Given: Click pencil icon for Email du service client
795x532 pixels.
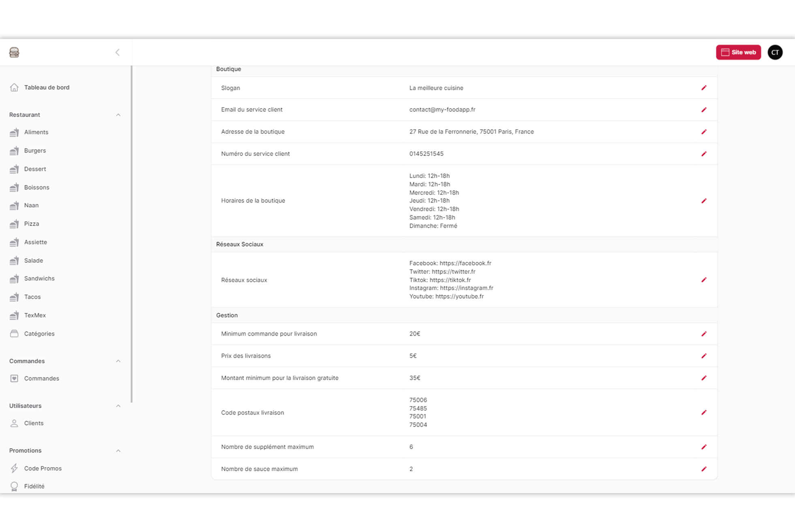Looking at the screenshot, I should 704,110.
